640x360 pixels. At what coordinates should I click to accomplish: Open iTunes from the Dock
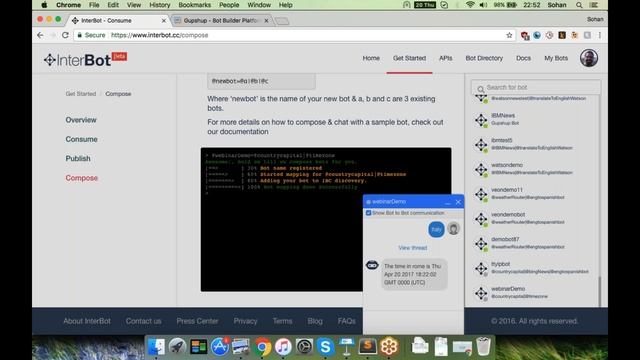(283, 347)
